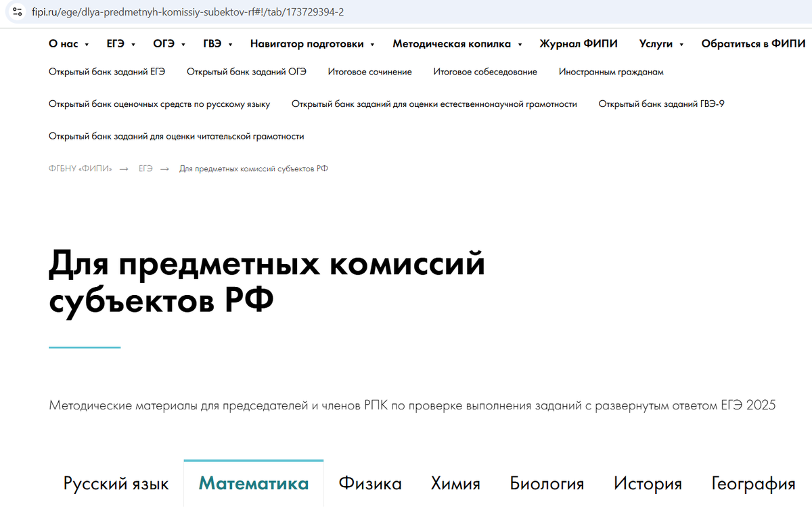Click Обратиться в ФИПИ menu item
The height and width of the screenshot is (517, 812).
(753, 43)
